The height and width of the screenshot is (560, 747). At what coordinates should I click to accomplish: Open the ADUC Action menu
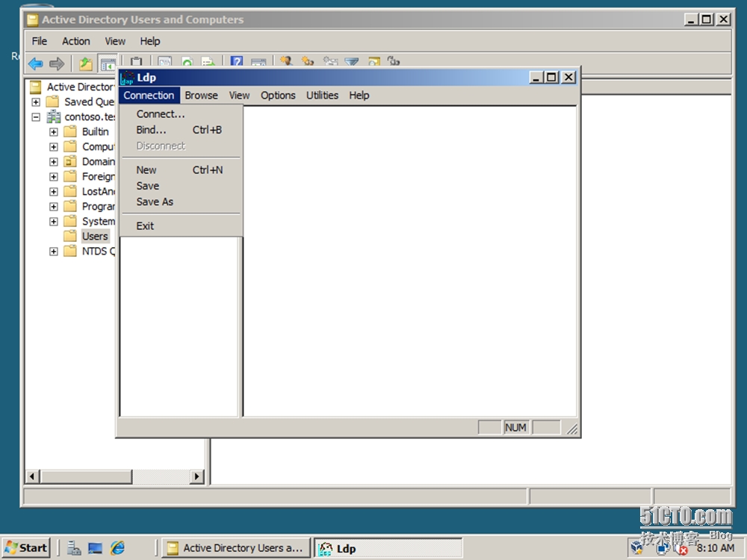point(75,41)
